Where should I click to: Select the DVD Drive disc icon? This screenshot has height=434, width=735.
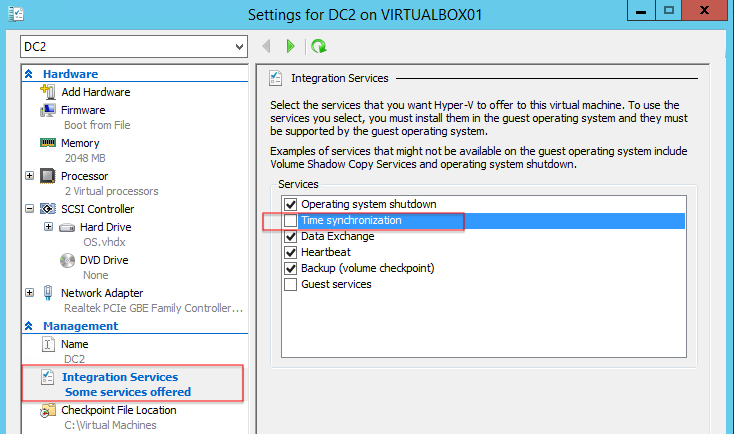click(67, 260)
